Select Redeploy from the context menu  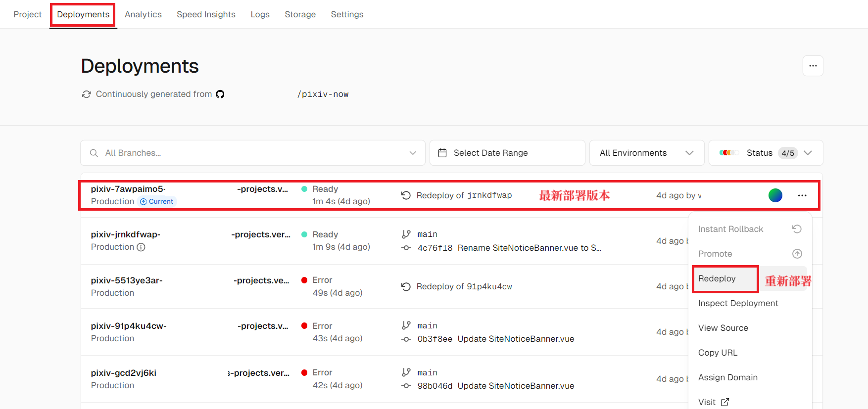[x=717, y=278]
